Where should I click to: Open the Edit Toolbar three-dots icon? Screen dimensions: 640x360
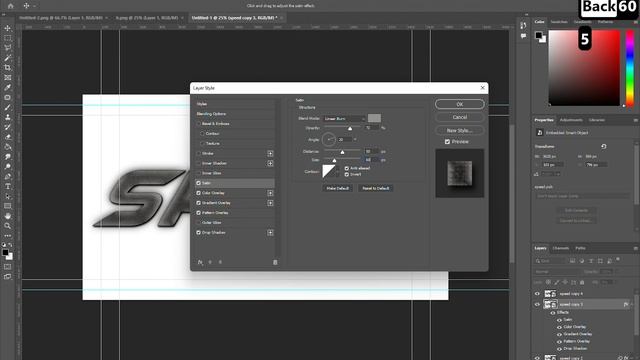[7, 236]
